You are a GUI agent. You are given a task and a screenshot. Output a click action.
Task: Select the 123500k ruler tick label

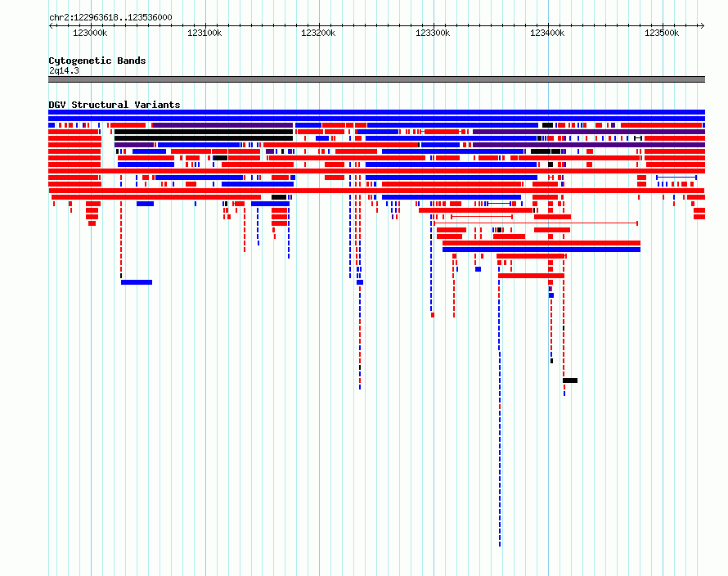(x=662, y=33)
